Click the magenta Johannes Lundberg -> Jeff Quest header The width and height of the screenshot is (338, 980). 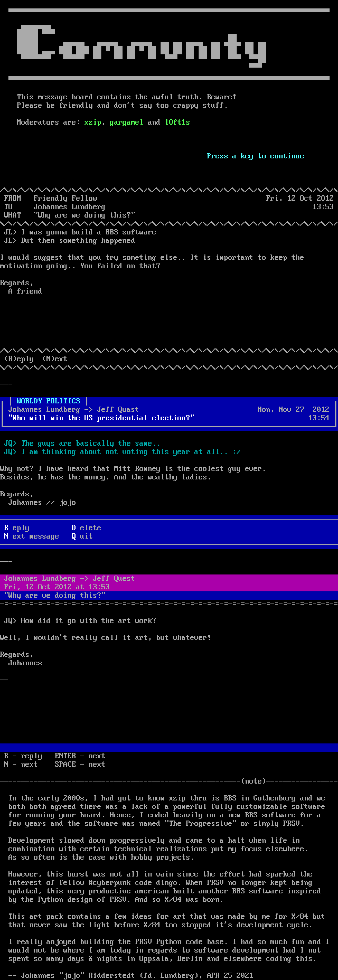(x=69, y=578)
